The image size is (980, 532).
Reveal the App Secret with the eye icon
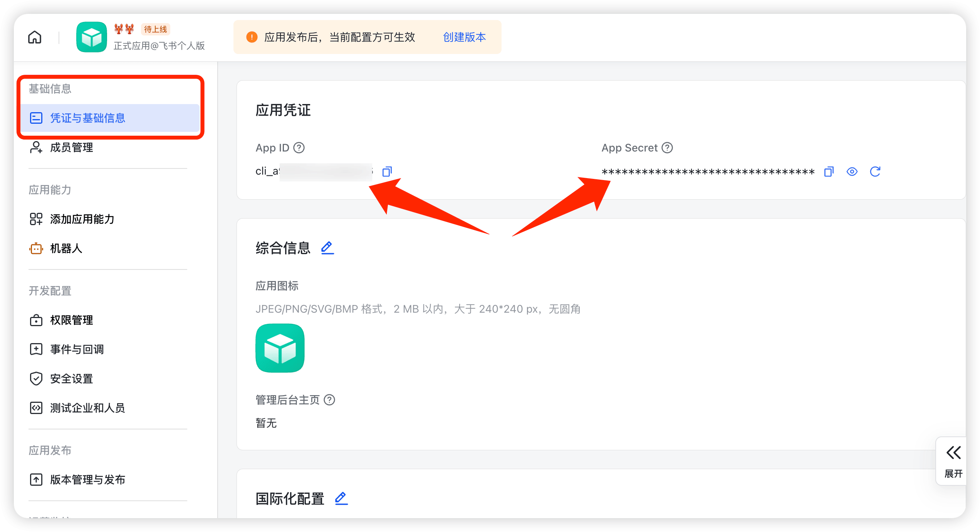[852, 171]
